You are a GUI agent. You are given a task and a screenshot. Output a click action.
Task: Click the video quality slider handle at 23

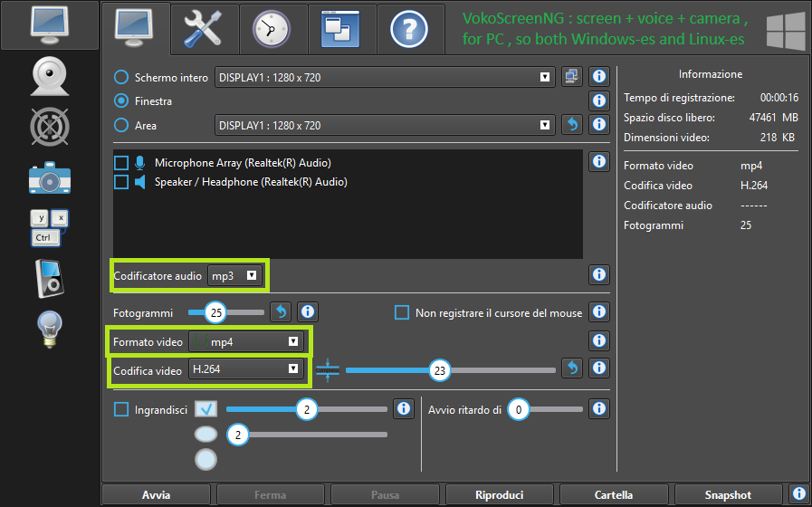(x=440, y=371)
